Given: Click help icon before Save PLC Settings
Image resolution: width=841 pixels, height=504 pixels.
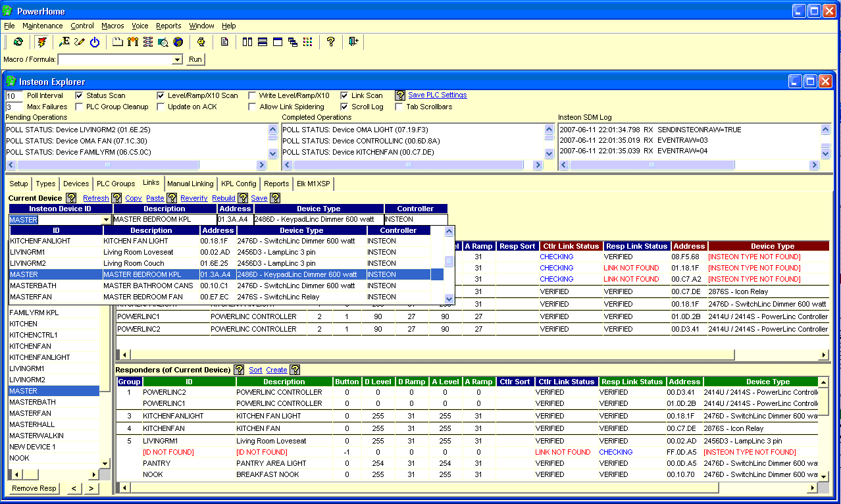Looking at the screenshot, I should (x=400, y=95).
